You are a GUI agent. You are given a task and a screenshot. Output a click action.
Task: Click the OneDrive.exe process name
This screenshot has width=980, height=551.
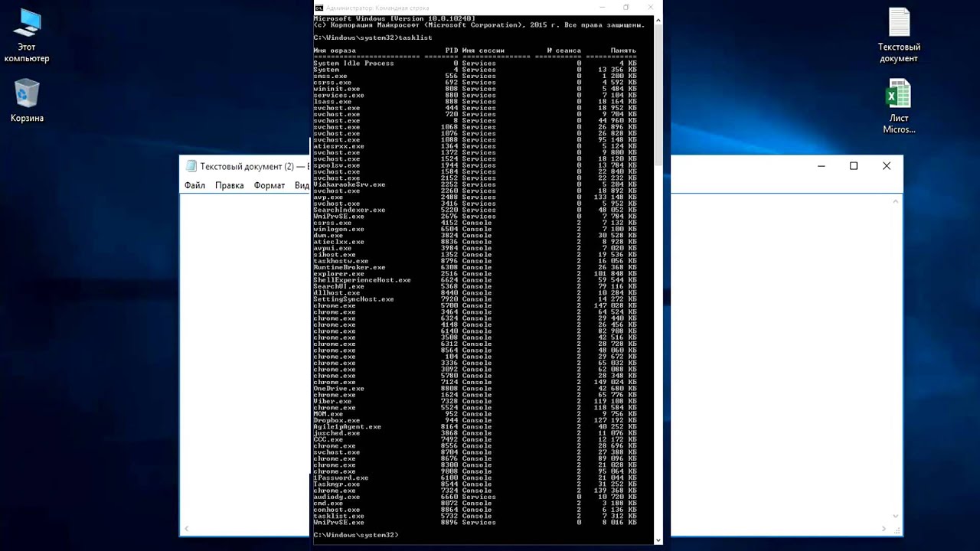pyautogui.click(x=338, y=389)
